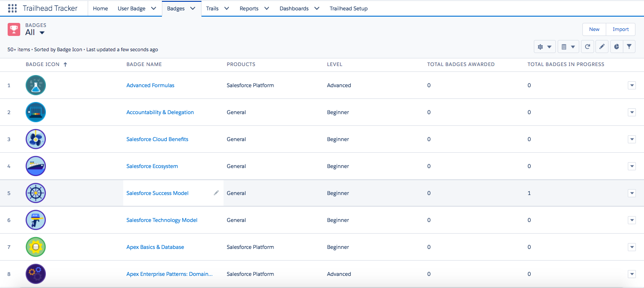Expand the Reports tab dropdown arrow

pyautogui.click(x=268, y=8)
